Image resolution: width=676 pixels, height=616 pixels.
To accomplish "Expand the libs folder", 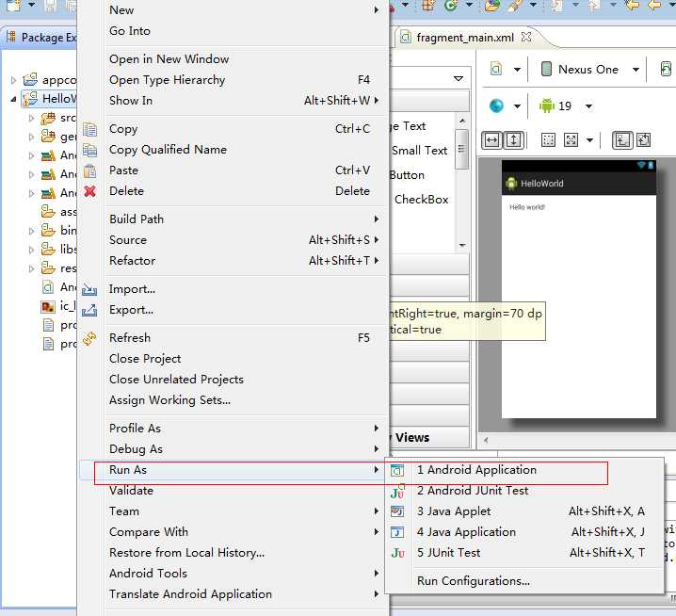I will (31, 250).
